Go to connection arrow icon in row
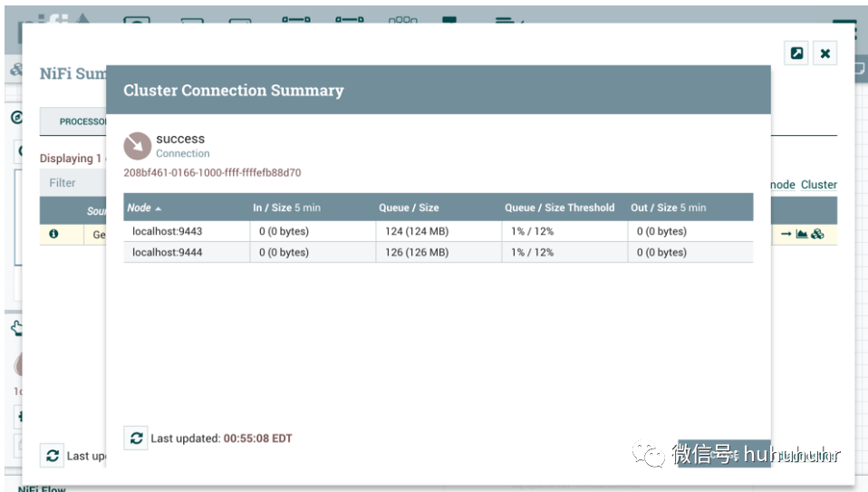 tap(786, 234)
